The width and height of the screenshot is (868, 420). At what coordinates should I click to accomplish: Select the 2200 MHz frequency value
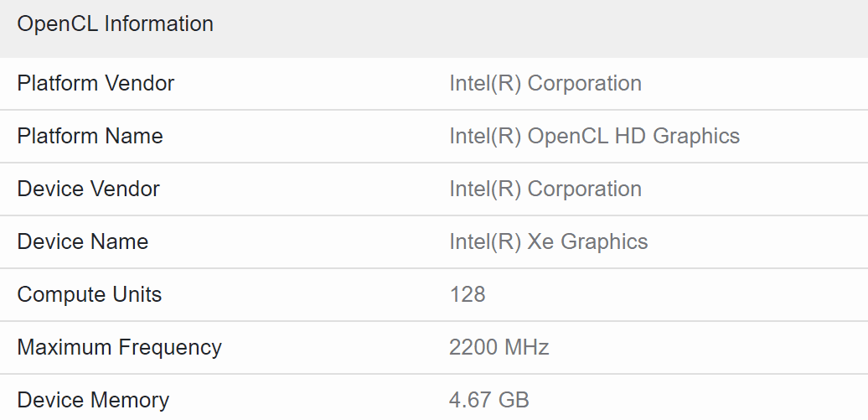(x=499, y=348)
